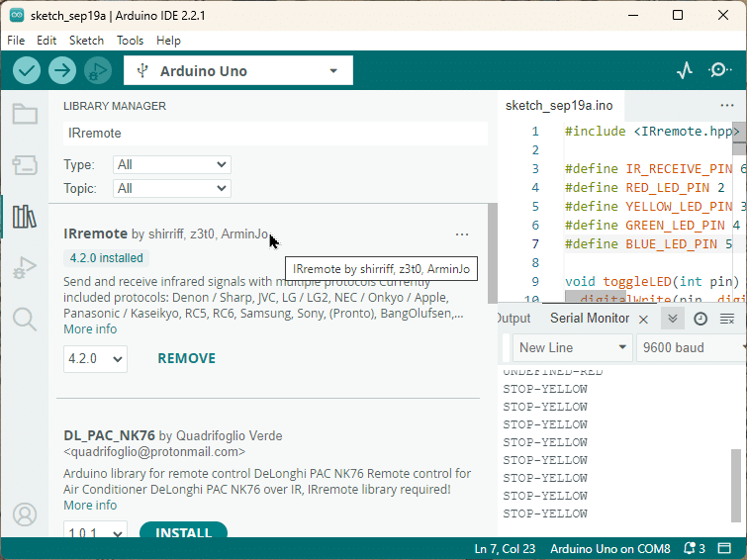Close the Serial Monitor tab with X

pos(643,320)
